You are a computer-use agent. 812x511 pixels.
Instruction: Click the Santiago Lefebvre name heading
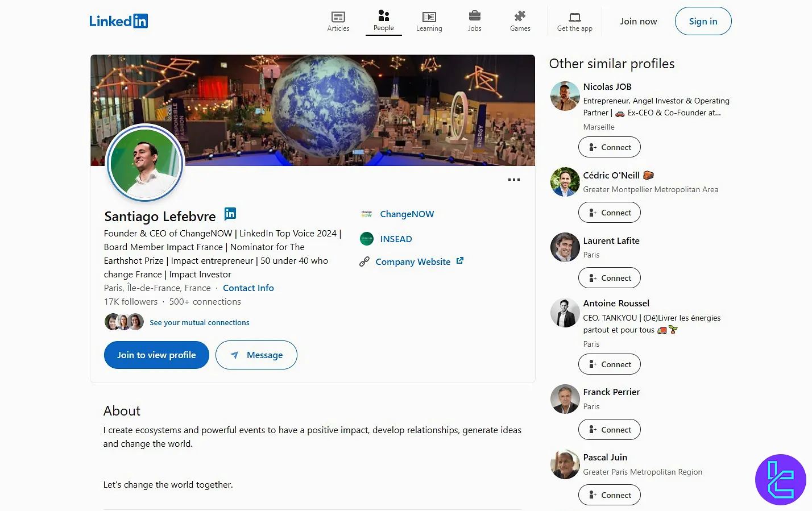point(160,217)
